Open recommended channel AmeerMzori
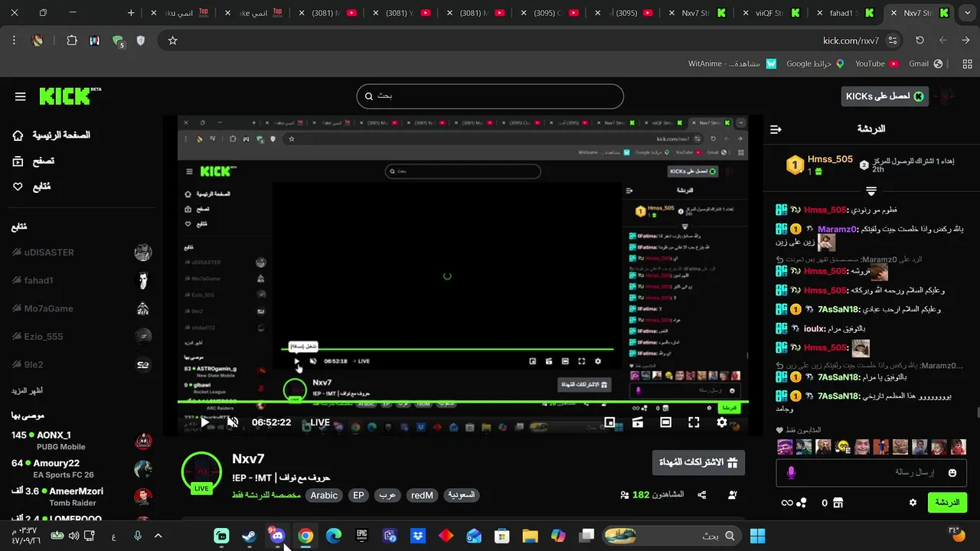 (81, 497)
